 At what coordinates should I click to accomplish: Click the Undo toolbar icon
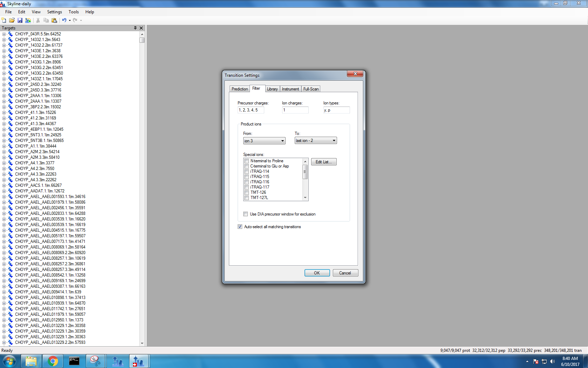point(64,20)
